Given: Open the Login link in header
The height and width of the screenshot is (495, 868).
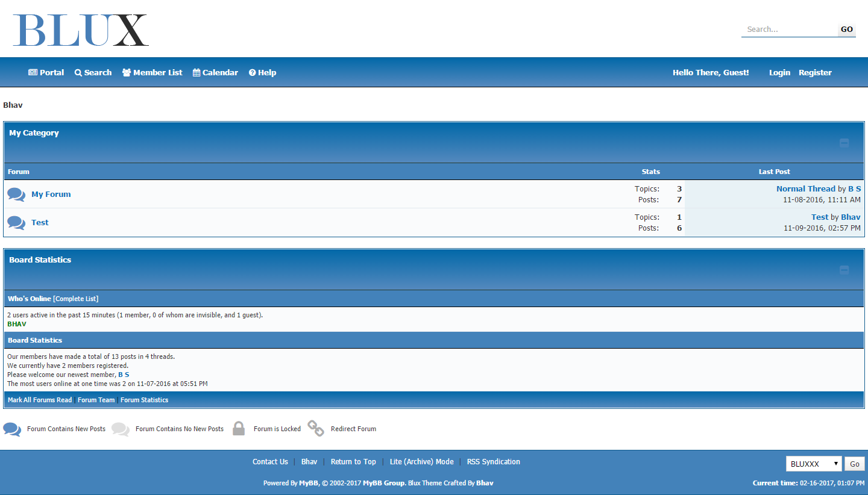Looking at the screenshot, I should pos(779,73).
